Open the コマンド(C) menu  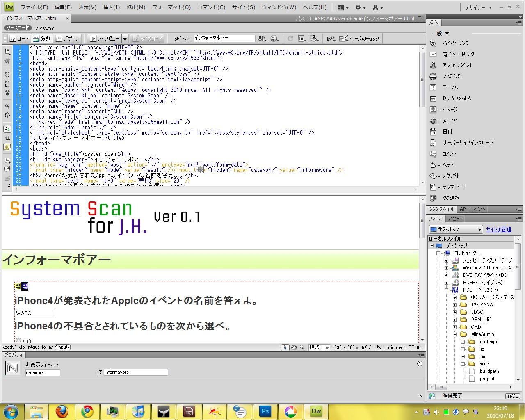point(211,7)
